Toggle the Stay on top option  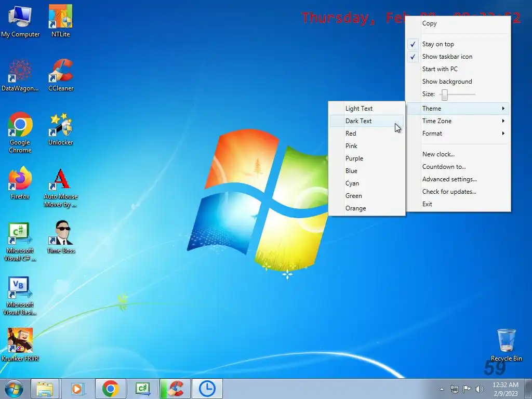coord(458,44)
